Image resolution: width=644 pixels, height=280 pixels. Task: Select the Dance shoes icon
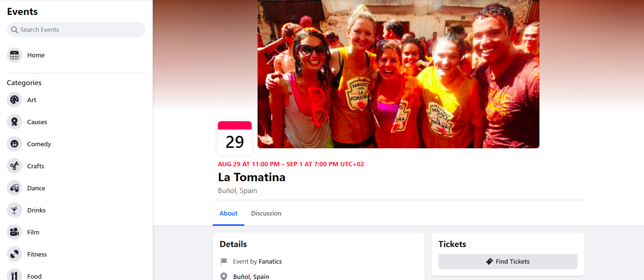pyautogui.click(x=14, y=188)
